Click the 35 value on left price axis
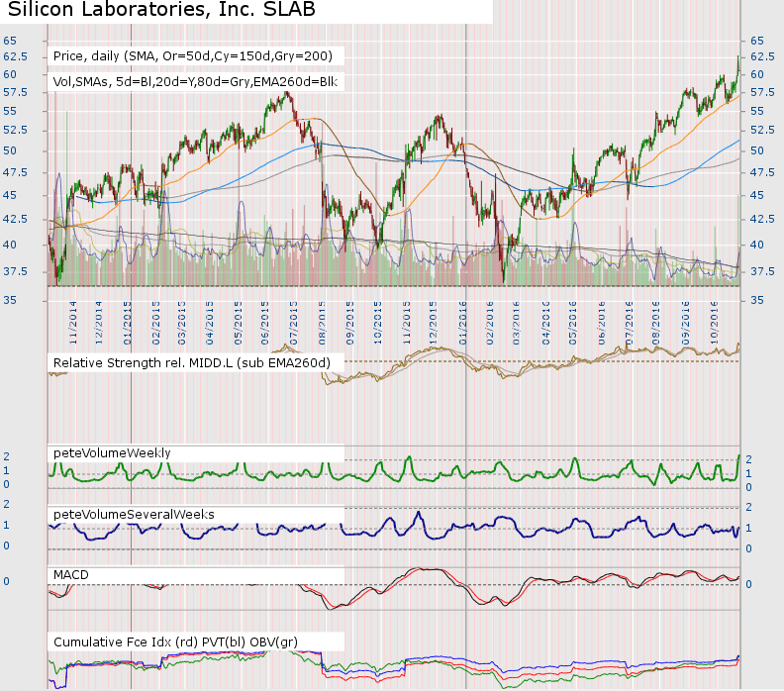 click(10, 300)
